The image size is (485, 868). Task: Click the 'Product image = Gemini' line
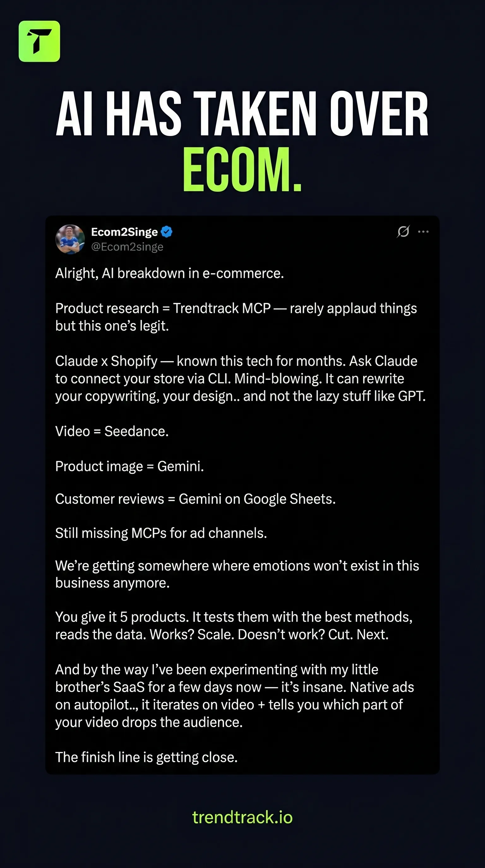(x=129, y=466)
